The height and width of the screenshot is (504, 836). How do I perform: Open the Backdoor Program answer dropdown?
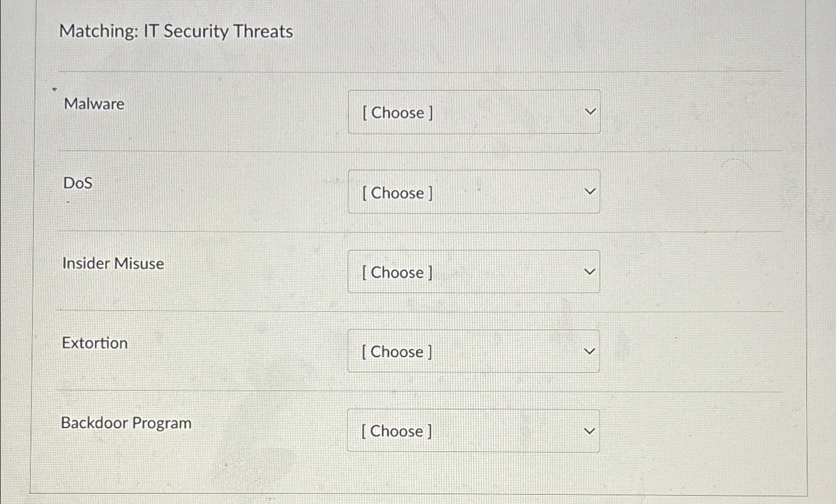[473, 431]
